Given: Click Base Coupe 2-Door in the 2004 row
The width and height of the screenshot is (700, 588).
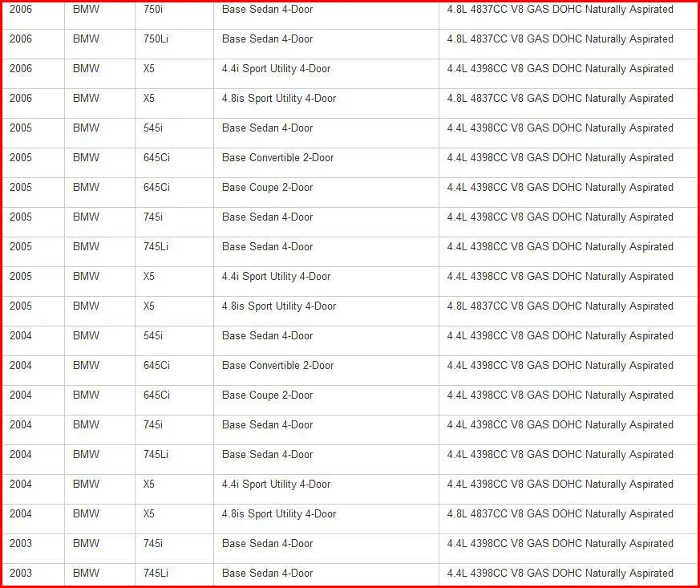Looking at the screenshot, I should click(x=267, y=395).
